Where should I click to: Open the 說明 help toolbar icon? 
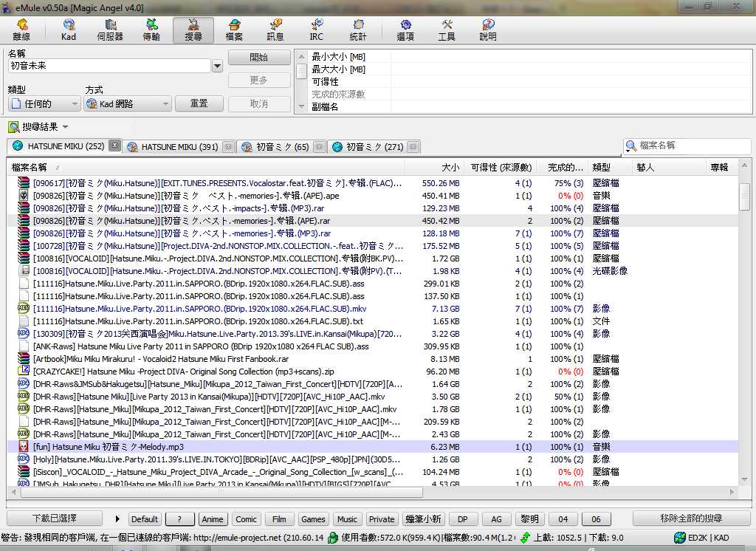(x=488, y=30)
